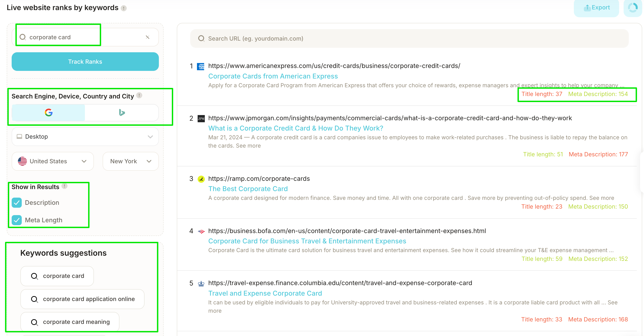Viewport: 644px width, 336px height.
Task: Select Google as the search engine
Action: (x=48, y=113)
